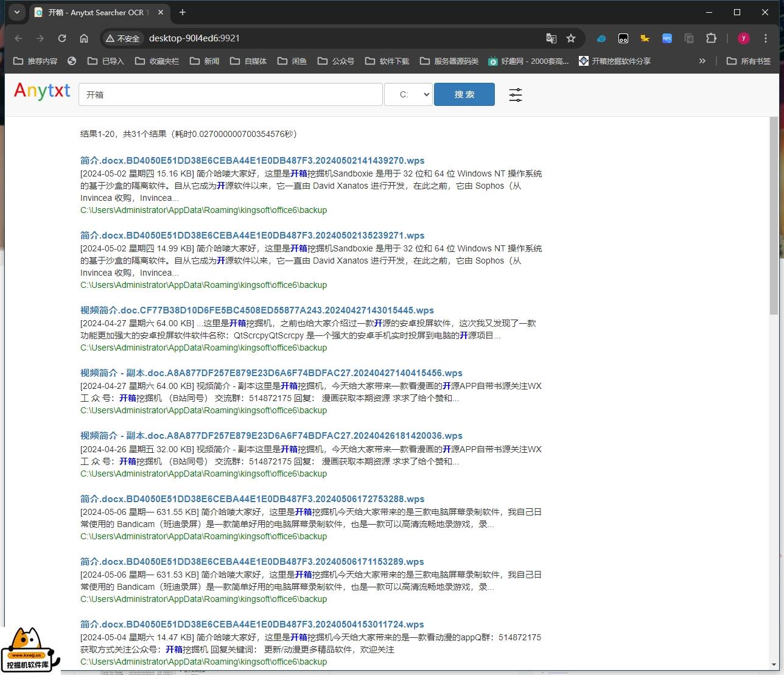
Task: Open the tab search chevron dropdown
Action: [x=17, y=12]
